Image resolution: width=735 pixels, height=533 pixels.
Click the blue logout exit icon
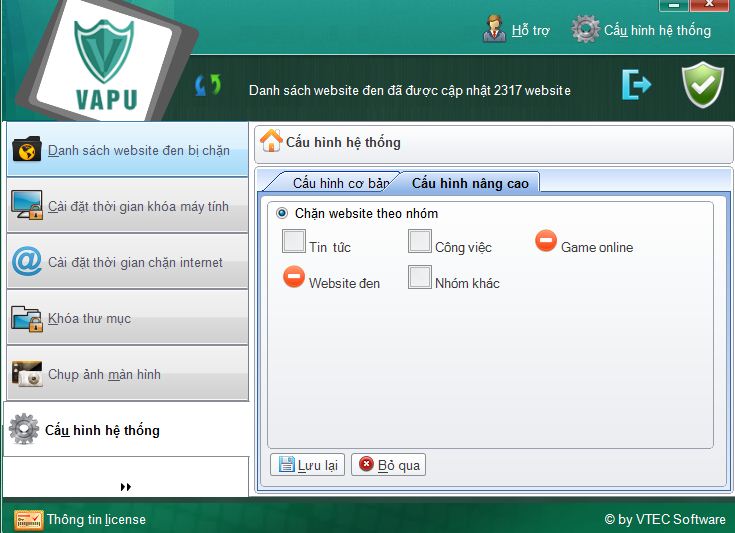click(636, 84)
